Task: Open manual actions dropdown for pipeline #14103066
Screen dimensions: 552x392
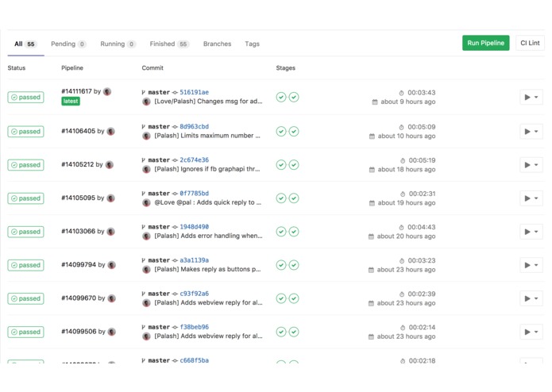Action: (x=531, y=232)
